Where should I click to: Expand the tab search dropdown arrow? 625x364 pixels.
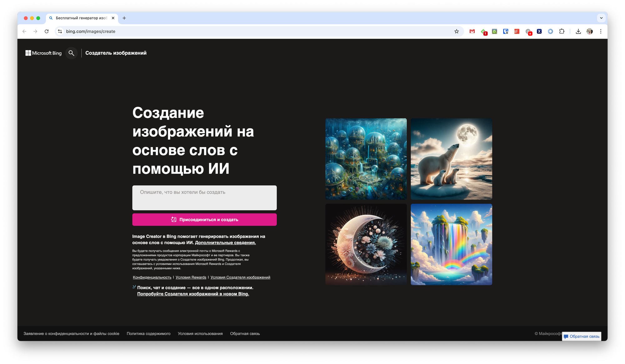601,18
